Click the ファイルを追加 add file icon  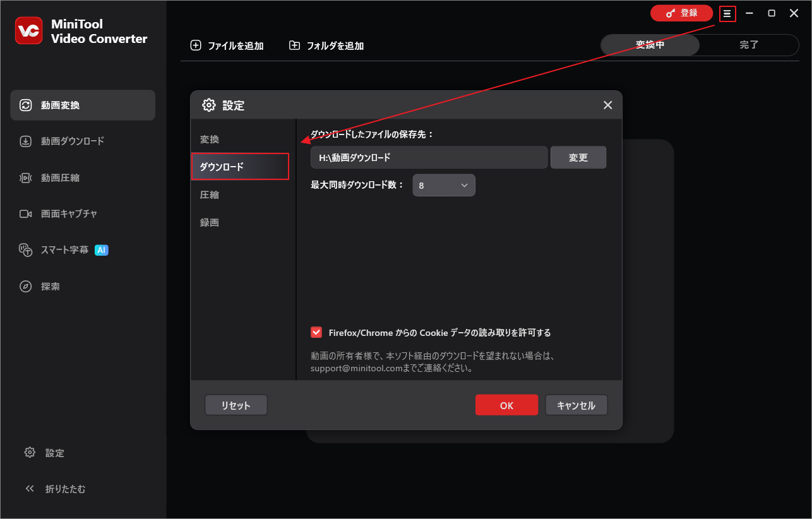[x=196, y=45]
